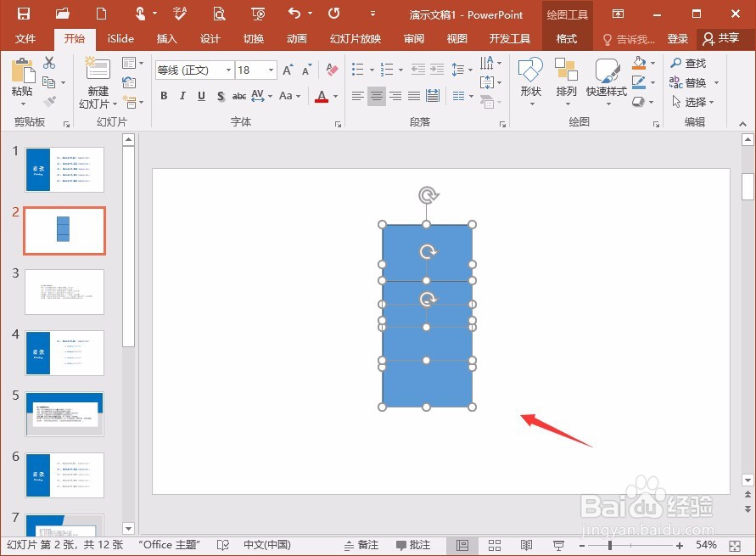Switch to the Design tab

click(x=210, y=38)
